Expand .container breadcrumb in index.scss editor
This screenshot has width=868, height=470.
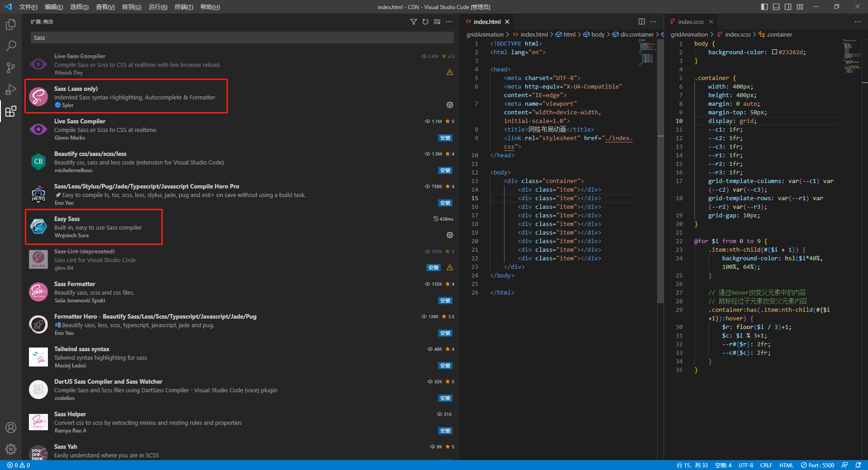[x=775, y=34]
